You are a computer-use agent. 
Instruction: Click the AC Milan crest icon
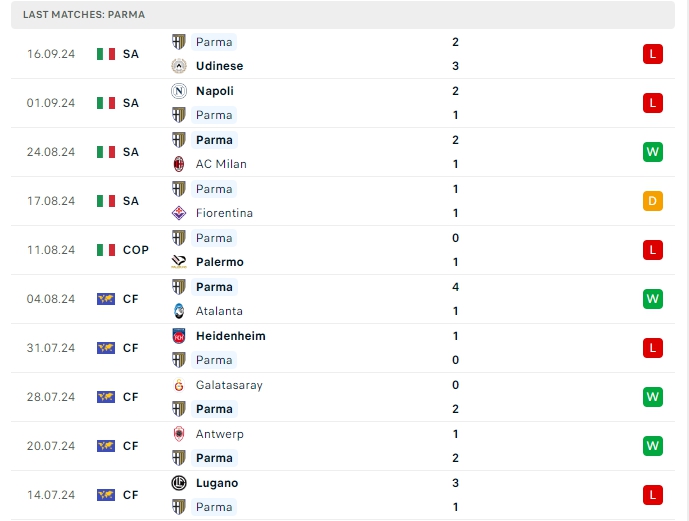pos(179,164)
